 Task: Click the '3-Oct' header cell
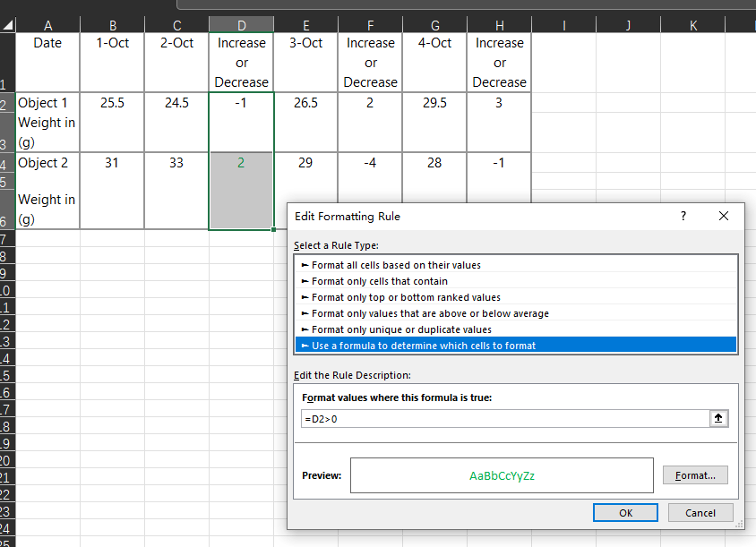click(306, 62)
